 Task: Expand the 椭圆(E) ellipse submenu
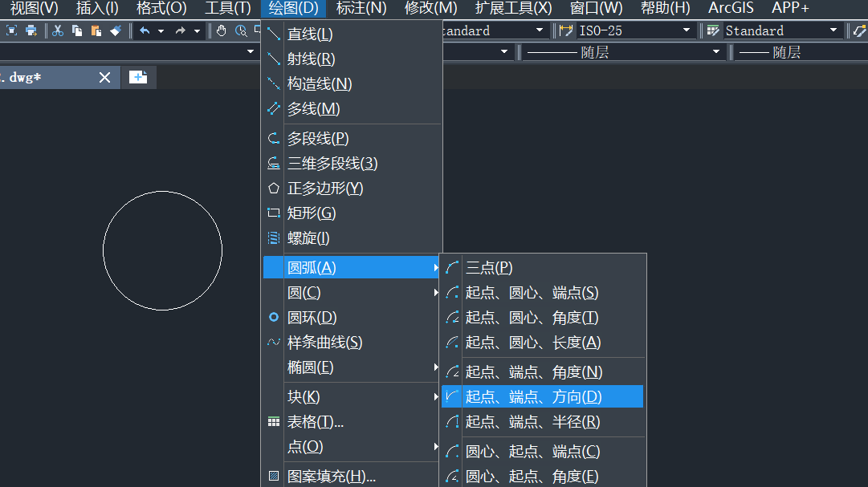(352, 367)
